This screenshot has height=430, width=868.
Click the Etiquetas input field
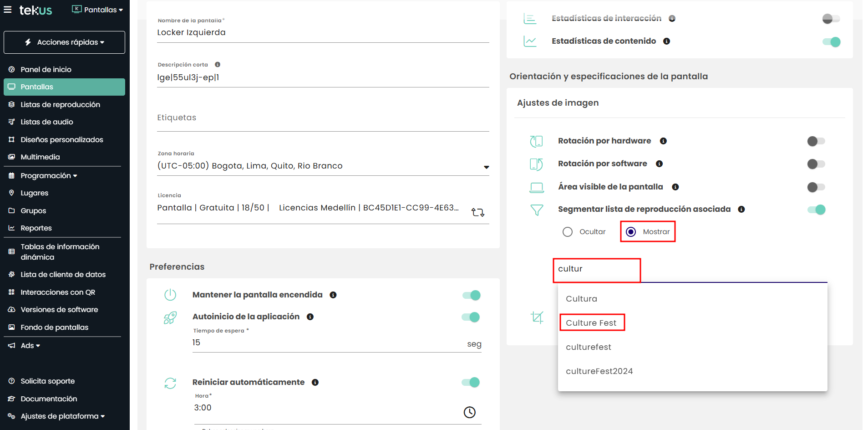[322, 118]
